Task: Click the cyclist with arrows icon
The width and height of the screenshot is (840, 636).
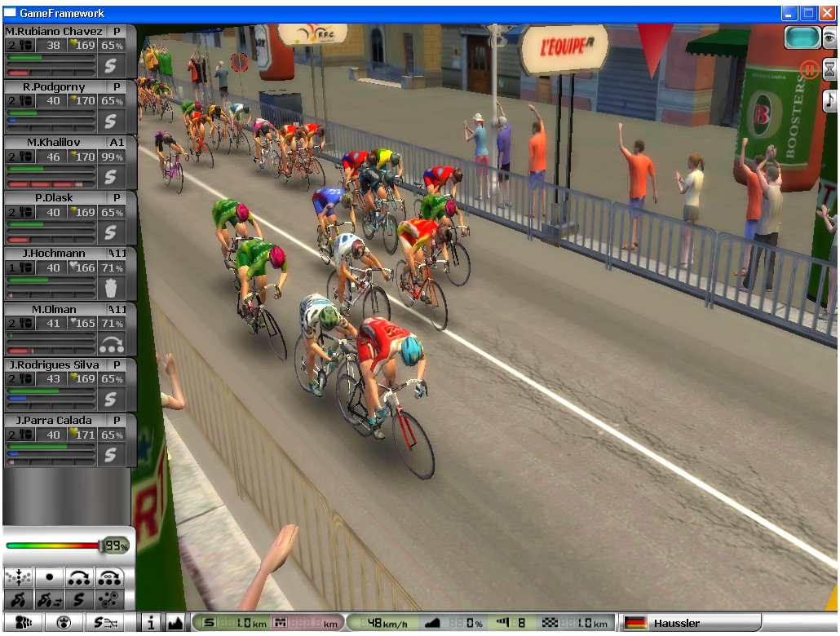Action: point(49,600)
